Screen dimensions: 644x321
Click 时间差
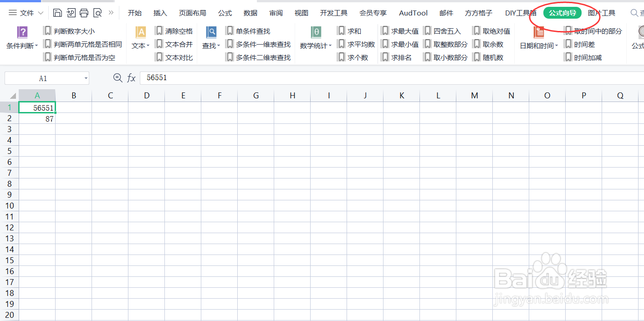(579, 44)
